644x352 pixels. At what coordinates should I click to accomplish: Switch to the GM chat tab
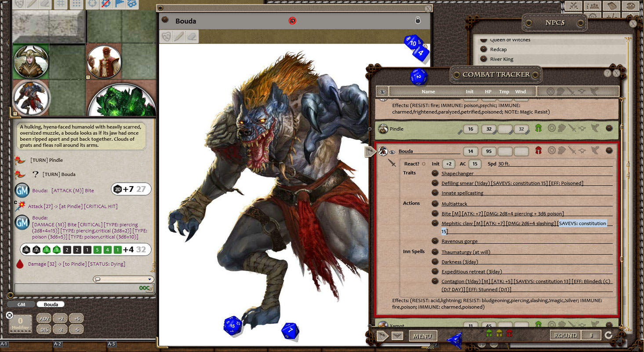click(21, 304)
